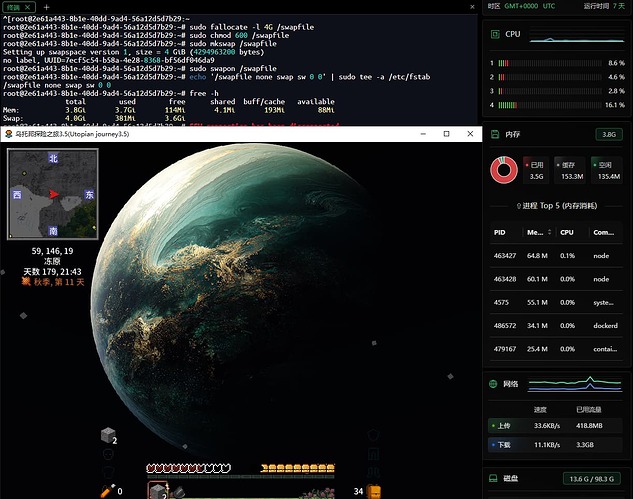This screenshot has height=499, width=633.
Task: Select the 缓存 153.3M memory stat
Action: (570, 170)
